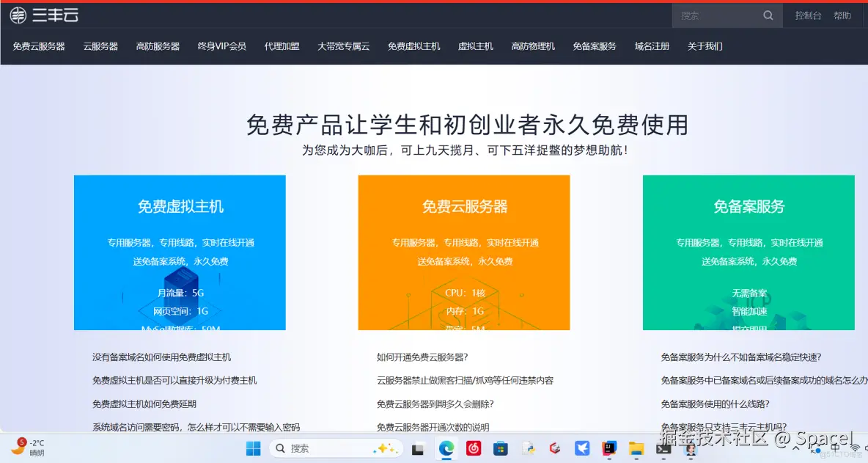Go to 终身VIP会员 navigation item
Viewport: 868px width, 463px height.
[x=222, y=46]
